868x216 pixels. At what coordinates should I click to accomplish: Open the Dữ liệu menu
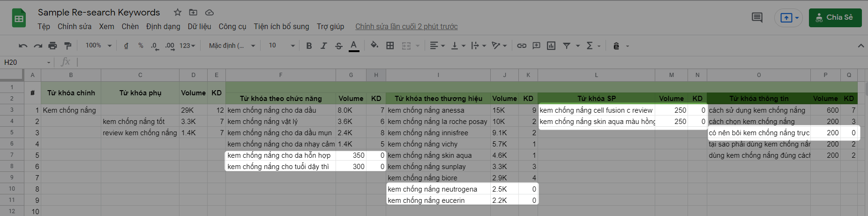(199, 26)
